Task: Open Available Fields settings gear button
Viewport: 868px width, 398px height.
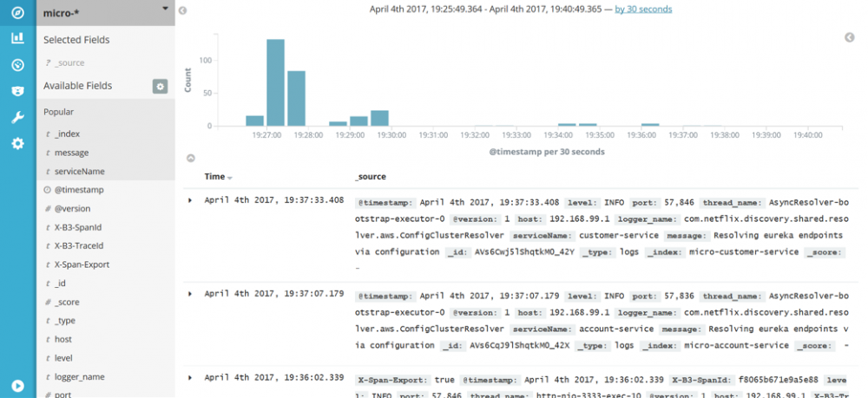Action: 160,86
